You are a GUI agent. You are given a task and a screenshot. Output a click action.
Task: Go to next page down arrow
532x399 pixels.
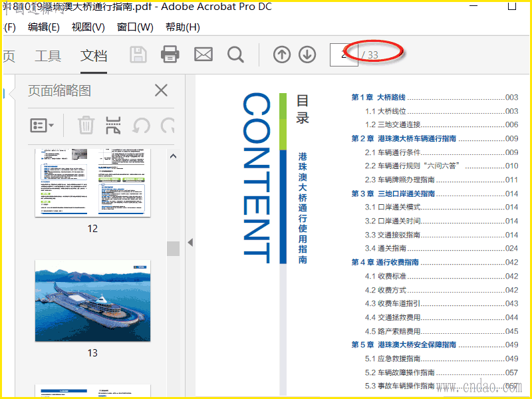307,55
